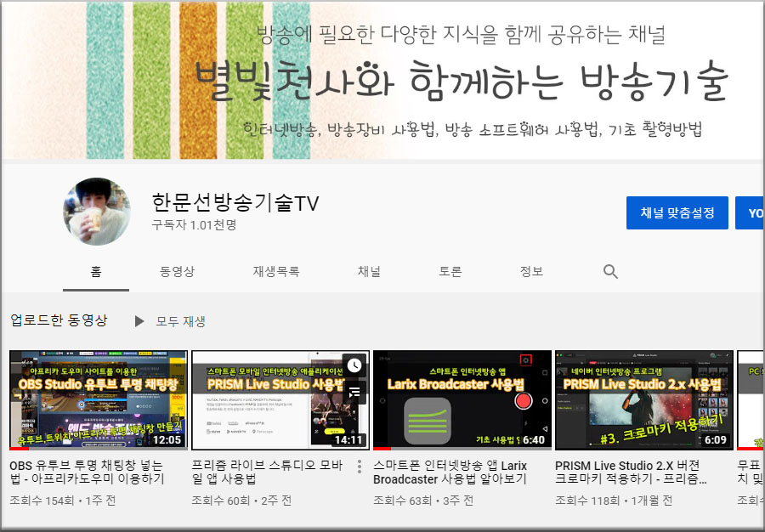Click the channel banner image 별빛천사와 함께하는 방송기술

point(382,80)
